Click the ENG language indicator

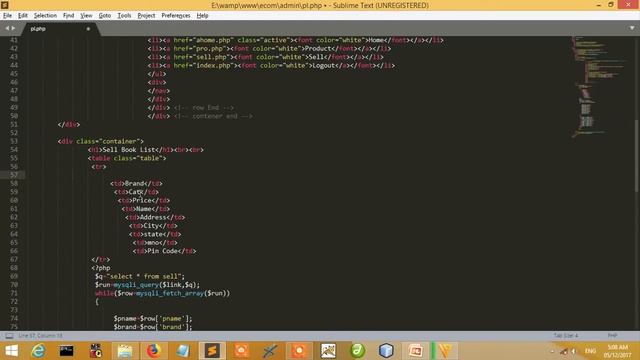click(x=590, y=351)
